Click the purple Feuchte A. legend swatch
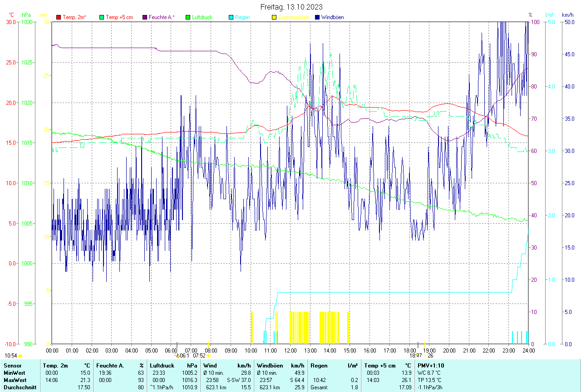581x392 pixels. (x=145, y=17)
